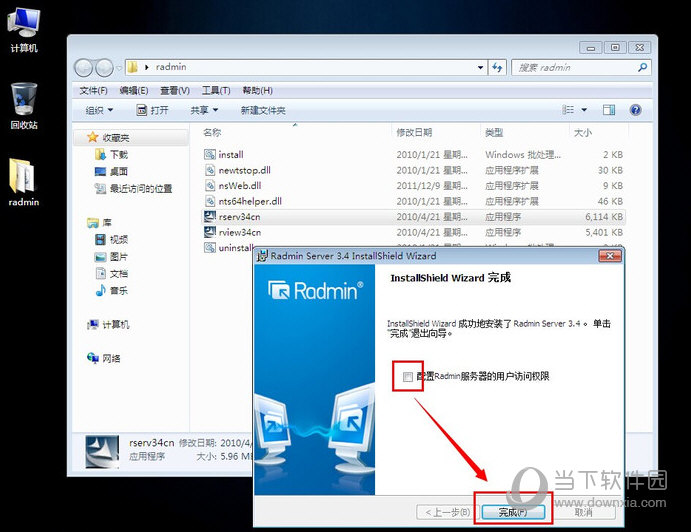
Task: Click the 5,401 KB size cell
Action: click(x=604, y=232)
